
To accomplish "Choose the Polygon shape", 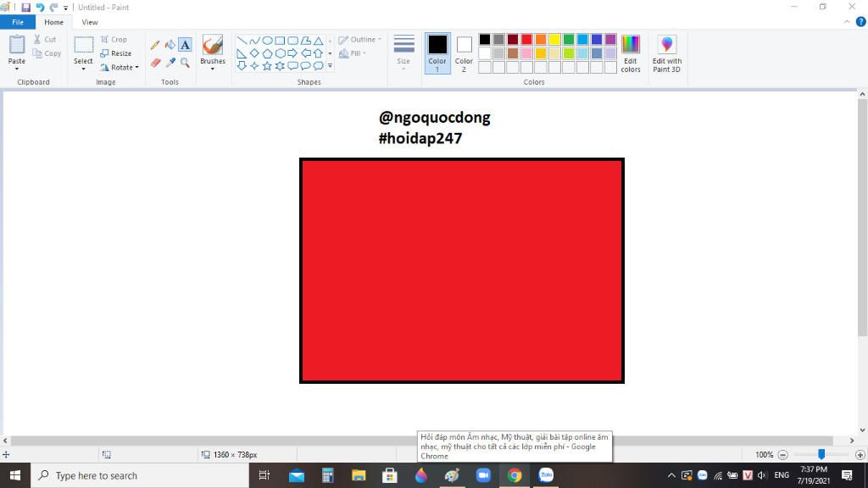I will pyautogui.click(x=305, y=41).
